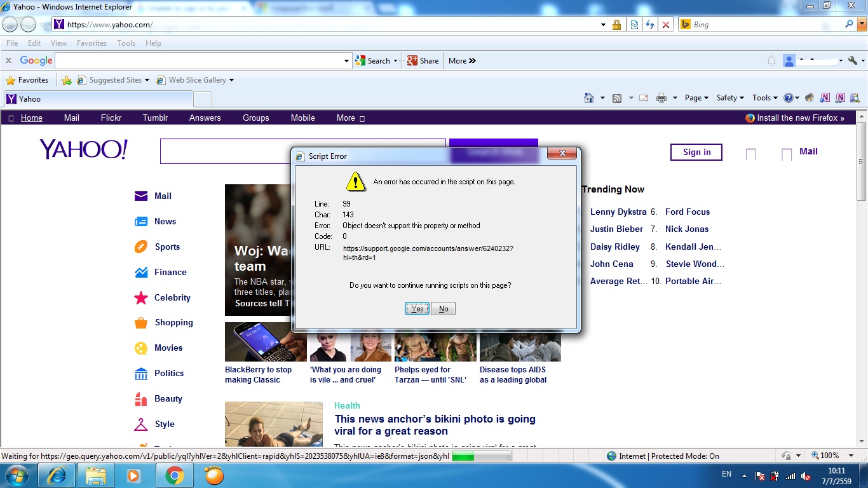
Task: Click Install the new Firefox link
Action: (x=795, y=118)
